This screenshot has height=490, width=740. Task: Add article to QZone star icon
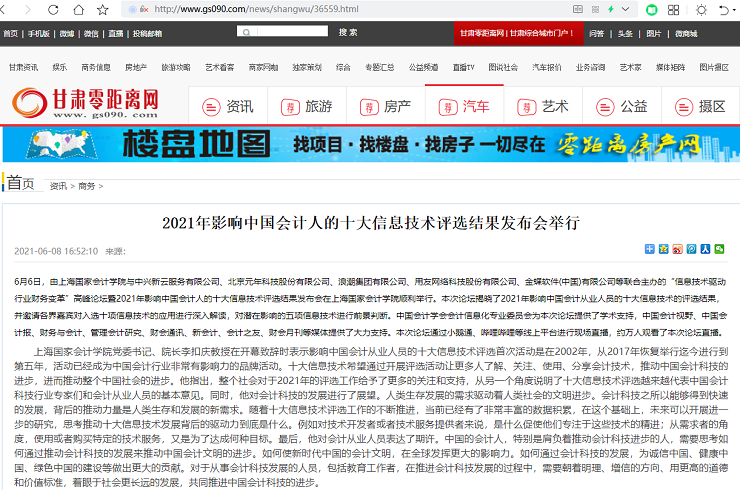coord(663,247)
